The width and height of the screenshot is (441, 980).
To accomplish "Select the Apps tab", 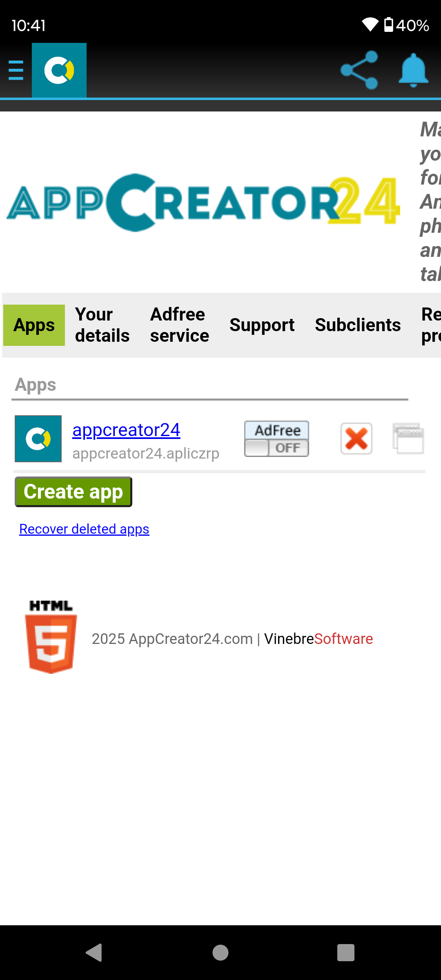I will pyautogui.click(x=34, y=325).
